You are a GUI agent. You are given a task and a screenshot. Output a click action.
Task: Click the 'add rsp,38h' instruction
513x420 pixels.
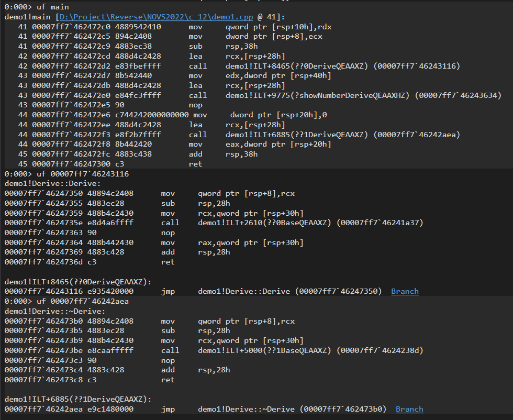click(x=223, y=154)
